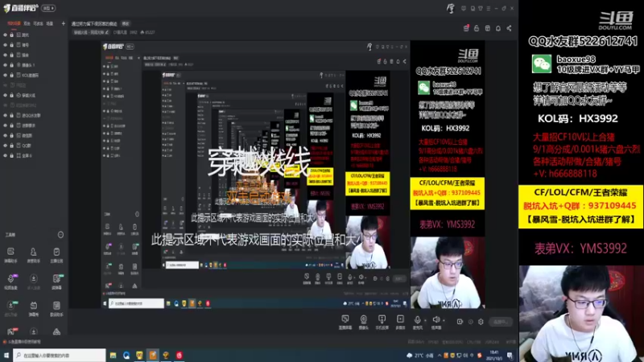Switch to the 场景 tab left of the plus button
The height and width of the screenshot is (362, 644).
point(50,24)
